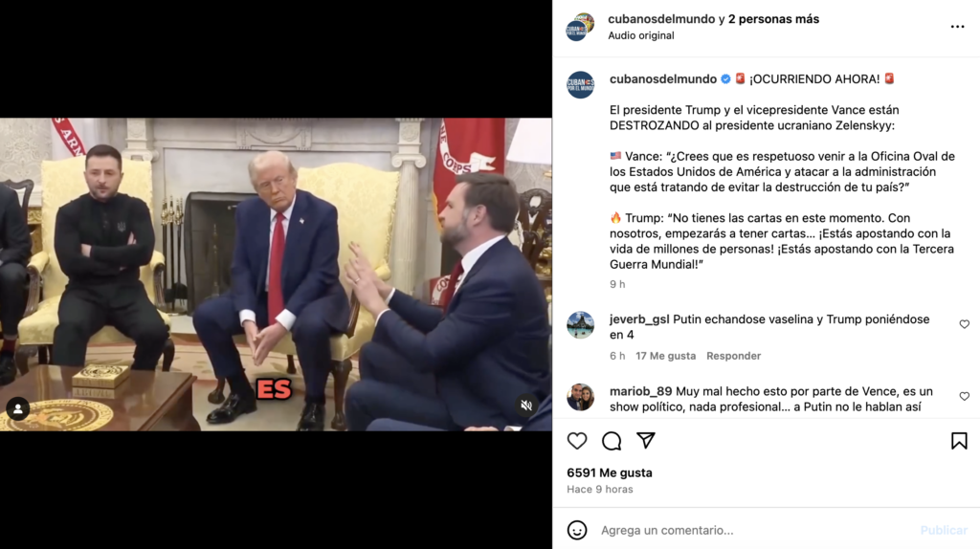The height and width of the screenshot is (549, 980).
Task: Share the post with the paper plane icon
Action: coord(646,440)
